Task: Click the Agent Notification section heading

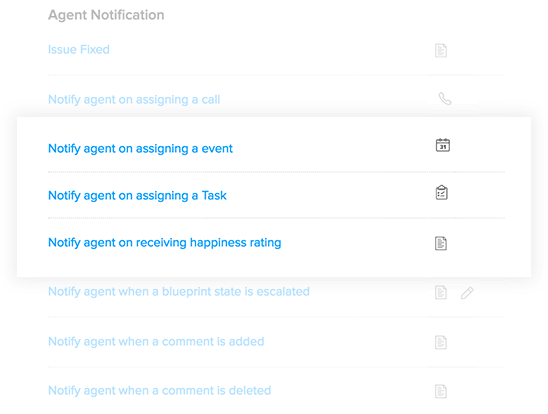Action: click(x=106, y=15)
